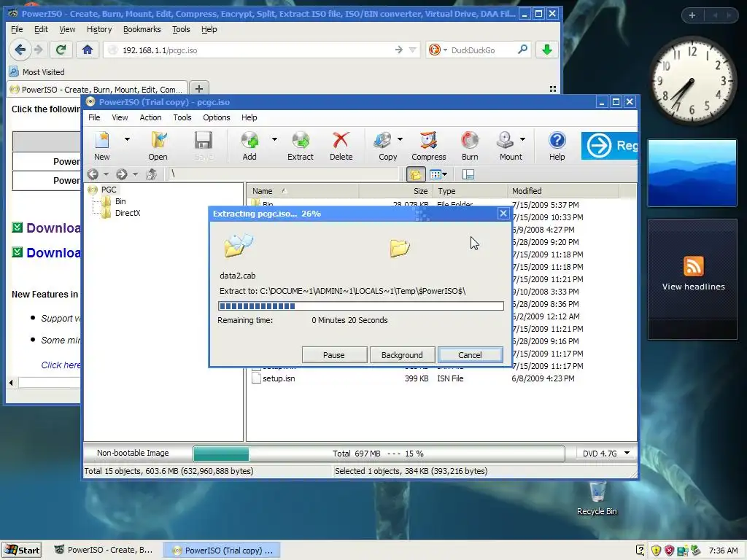Click the green browser downloads arrow

pyautogui.click(x=547, y=50)
